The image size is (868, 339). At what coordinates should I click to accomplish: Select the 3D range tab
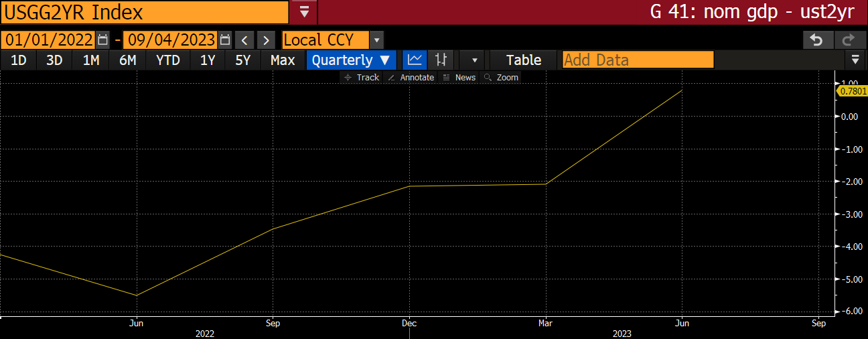point(54,60)
